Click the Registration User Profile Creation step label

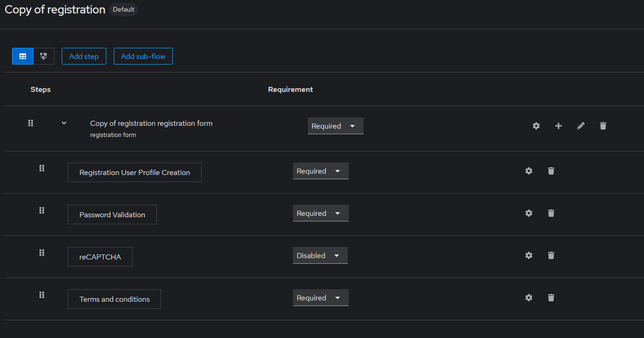[x=134, y=172]
